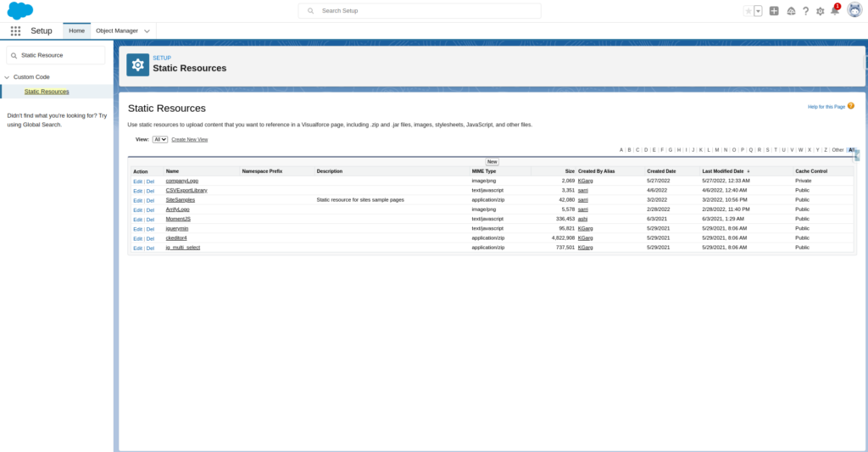Click Edit for MomentJS
868x452 pixels.
[137, 220]
